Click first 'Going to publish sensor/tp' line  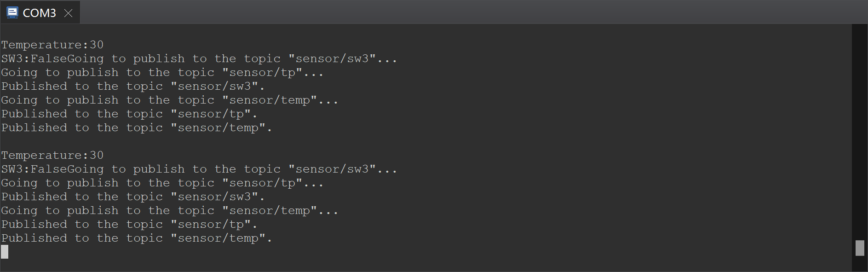tap(162, 72)
